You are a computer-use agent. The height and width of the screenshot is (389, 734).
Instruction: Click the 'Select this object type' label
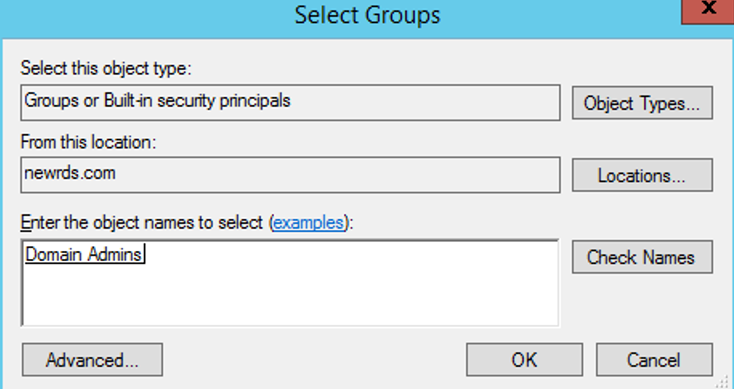point(106,68)
